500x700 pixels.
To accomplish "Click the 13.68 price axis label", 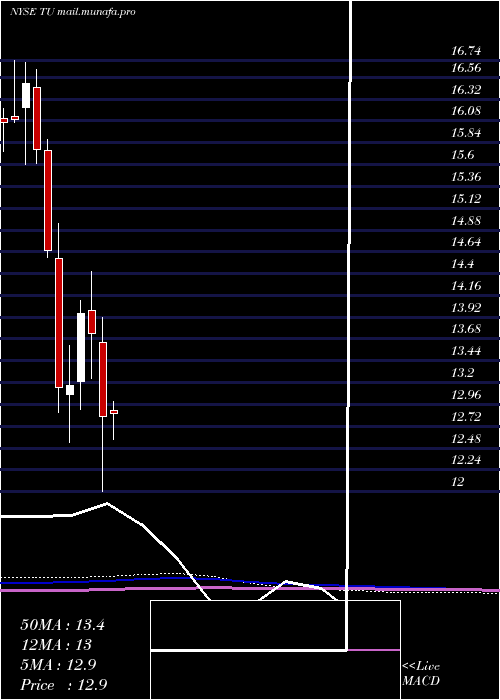I will pyautogui.click(x=466, y=329).
